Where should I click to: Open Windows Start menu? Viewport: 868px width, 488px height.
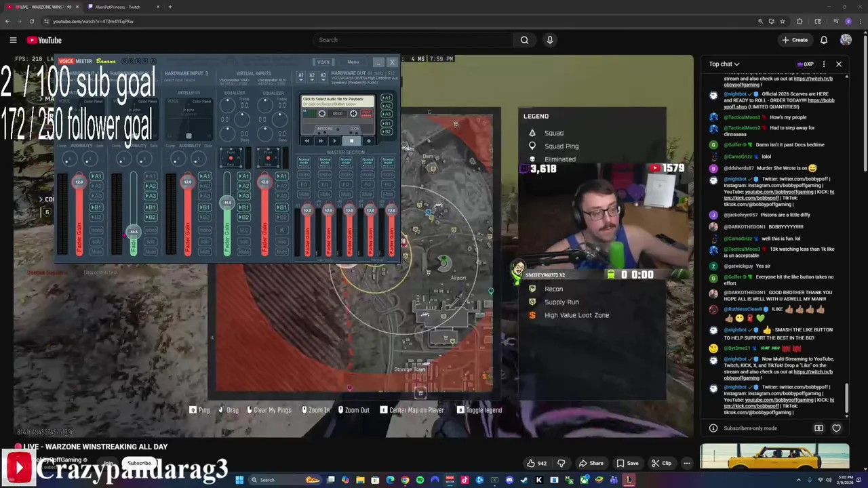239,480
